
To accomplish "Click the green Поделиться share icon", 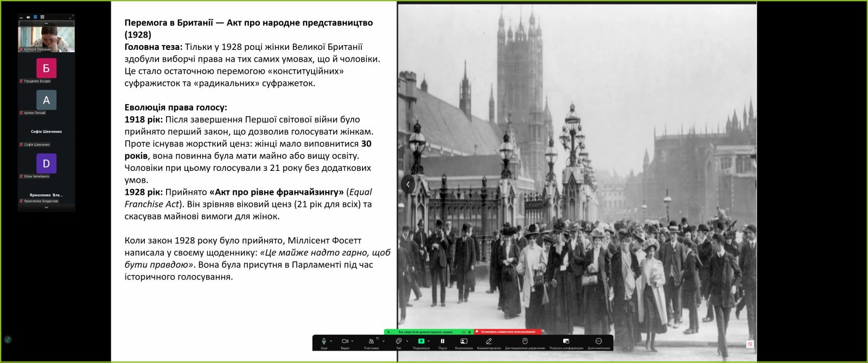I will (421, 342).
